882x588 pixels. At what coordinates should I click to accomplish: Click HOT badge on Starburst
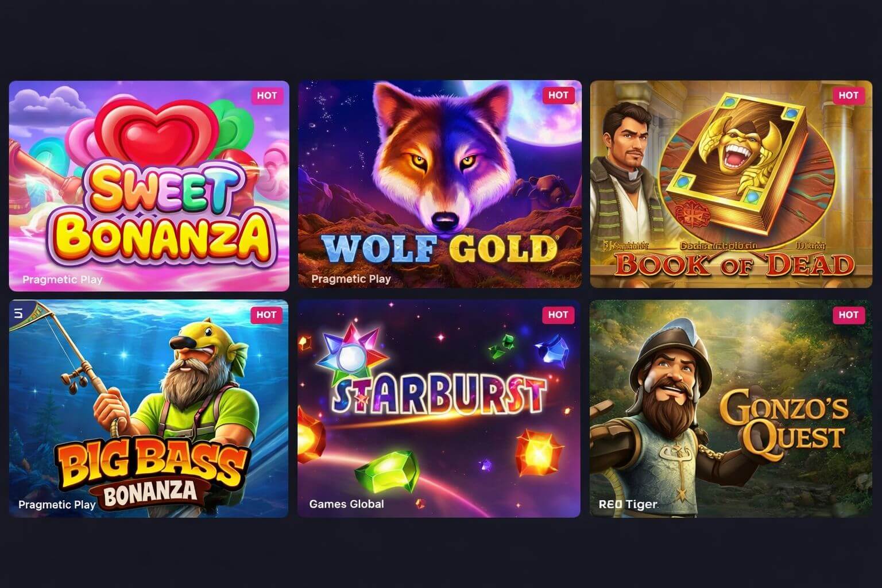(x=558, y=315)
